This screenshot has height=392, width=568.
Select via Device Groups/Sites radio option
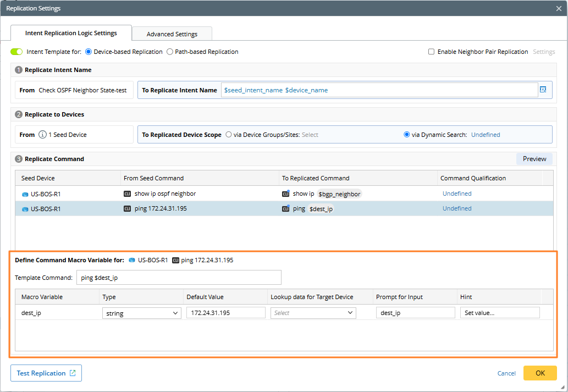[228, 135]
